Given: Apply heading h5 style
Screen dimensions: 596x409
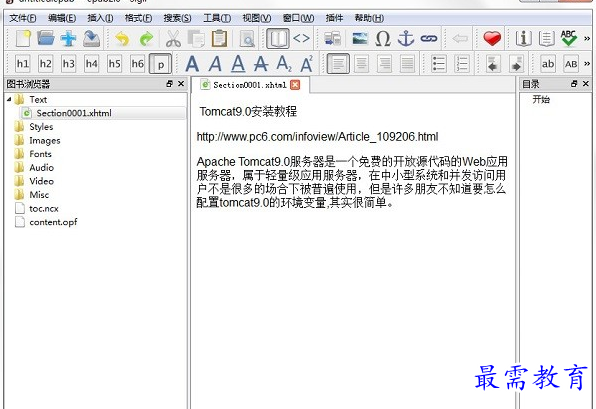Looking at the screenshot, I should tap(114, 64).
